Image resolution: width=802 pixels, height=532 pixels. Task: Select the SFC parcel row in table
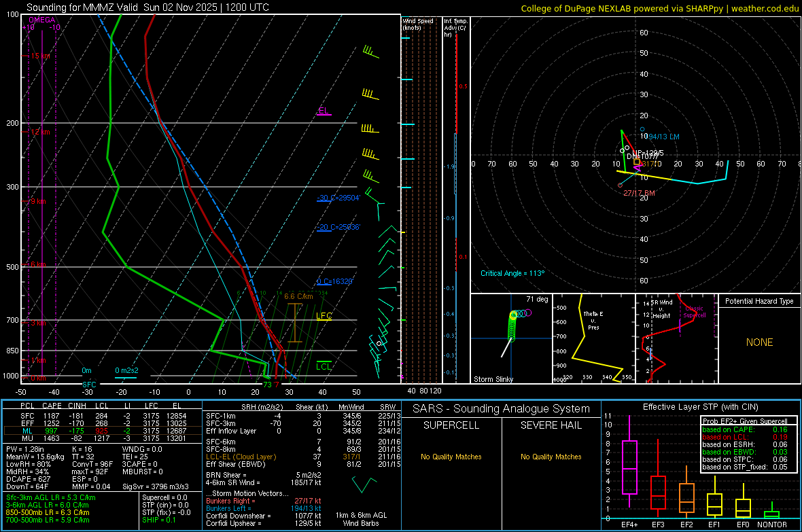(x=103, y=416)
